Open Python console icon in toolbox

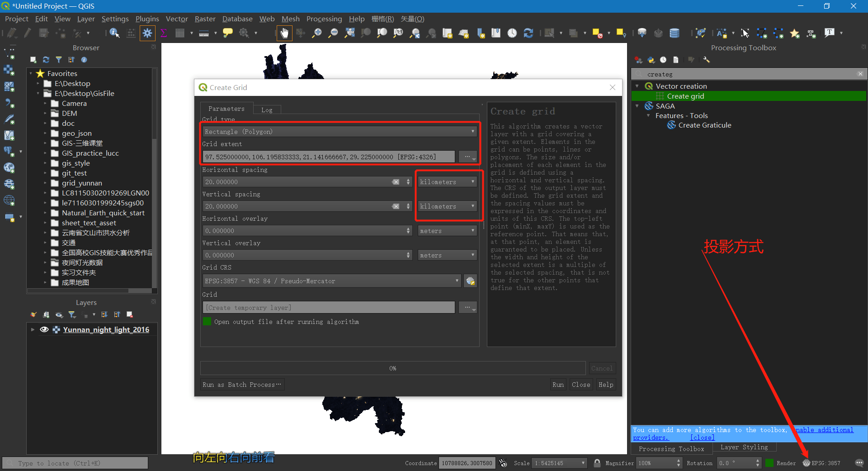651,60
